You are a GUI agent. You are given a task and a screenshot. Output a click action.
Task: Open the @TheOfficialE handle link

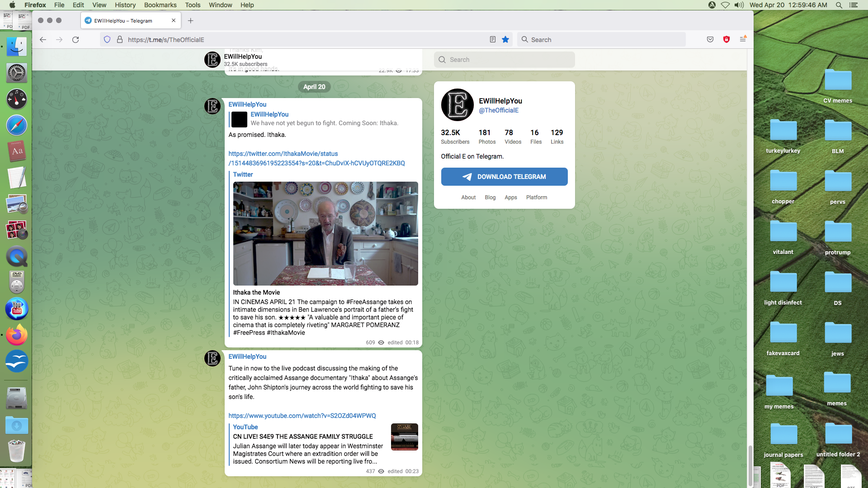pyautogui.click(x=499, y=110)
